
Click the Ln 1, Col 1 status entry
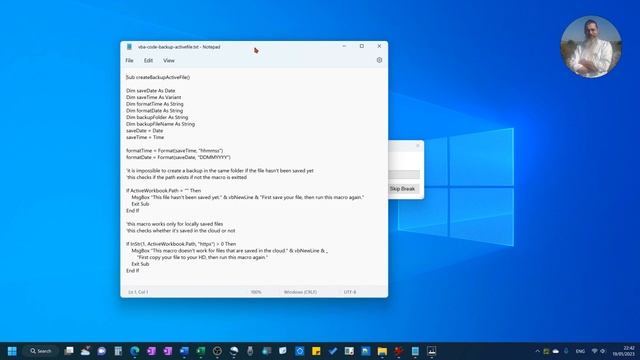tap(138, 292)
